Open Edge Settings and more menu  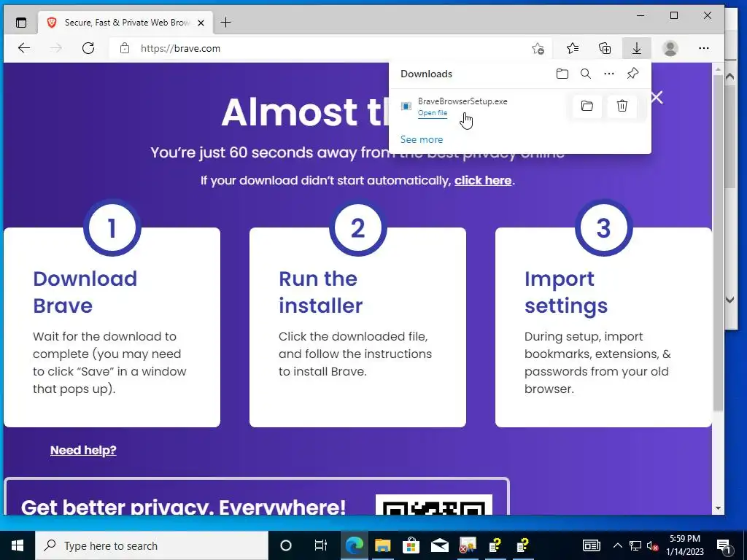point(704,48)
